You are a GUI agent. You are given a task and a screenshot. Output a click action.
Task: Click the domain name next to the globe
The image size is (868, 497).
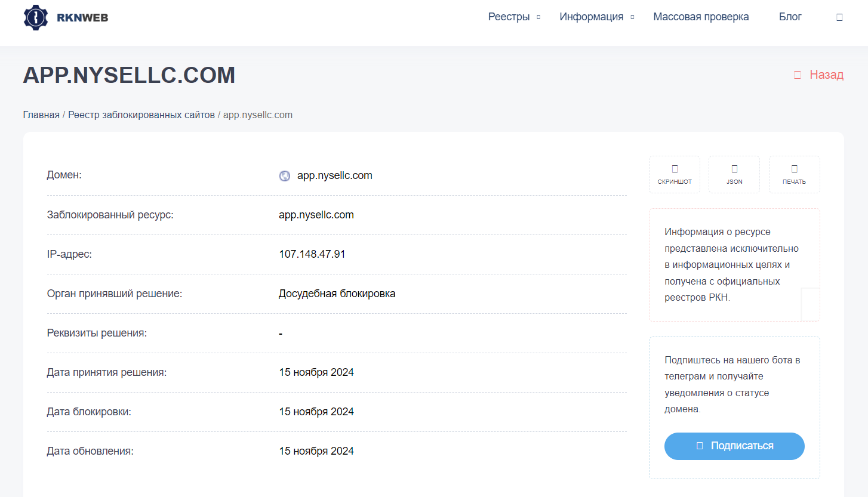pos(334,175)
